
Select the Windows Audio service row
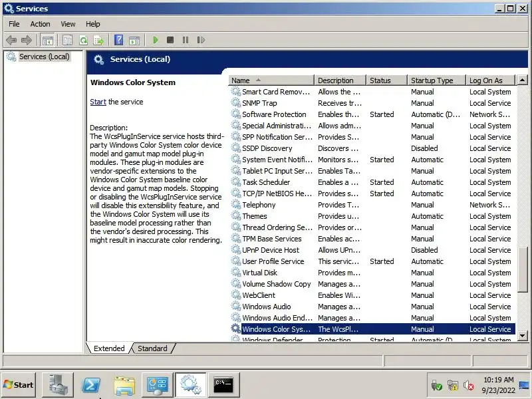(x=372, y=307)
